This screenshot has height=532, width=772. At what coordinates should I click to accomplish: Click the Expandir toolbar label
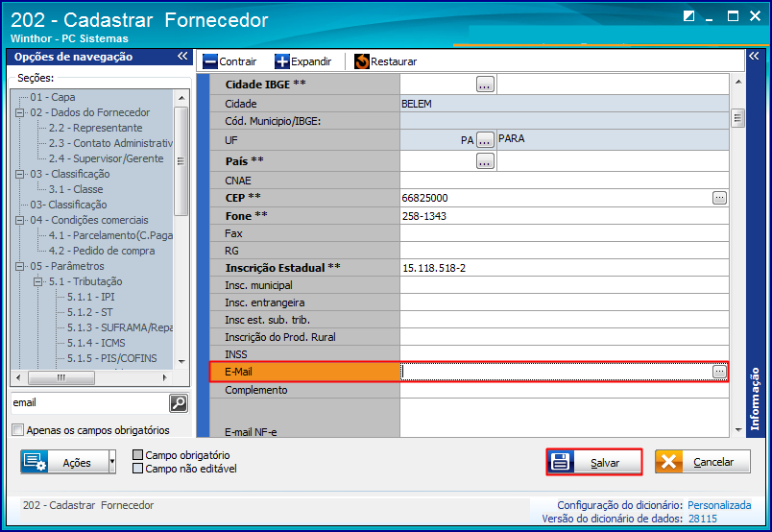coord(311,61)
